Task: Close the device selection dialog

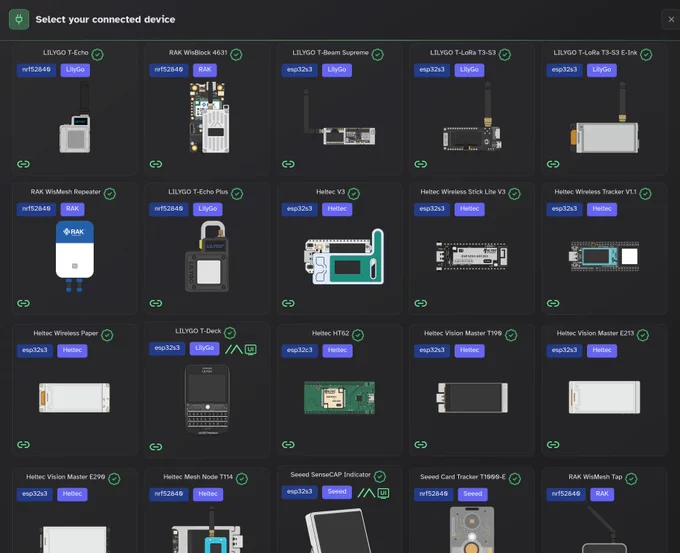Action: point(671,20)
